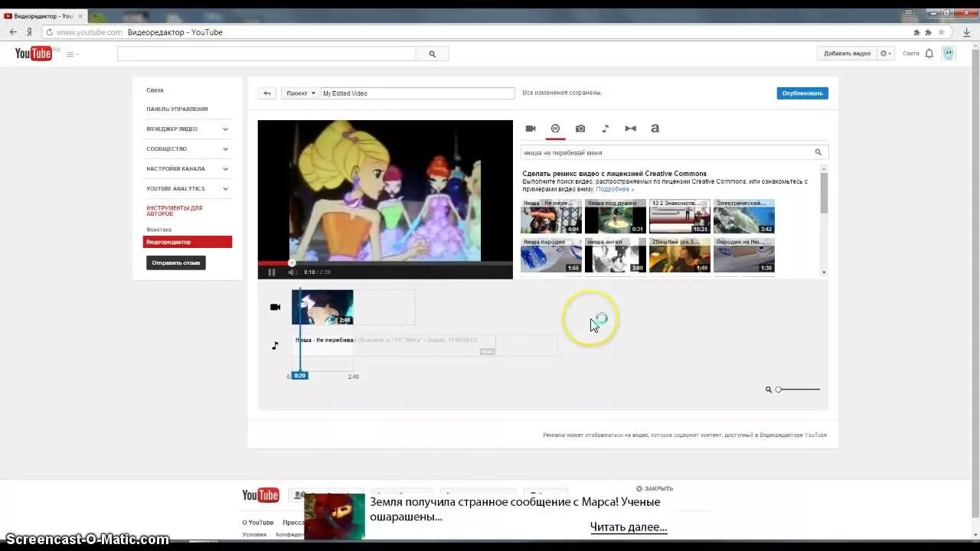This screenshot has height=551, width=980.
Task: Open the Проект dropdown
Action: (x=301, y=93)
